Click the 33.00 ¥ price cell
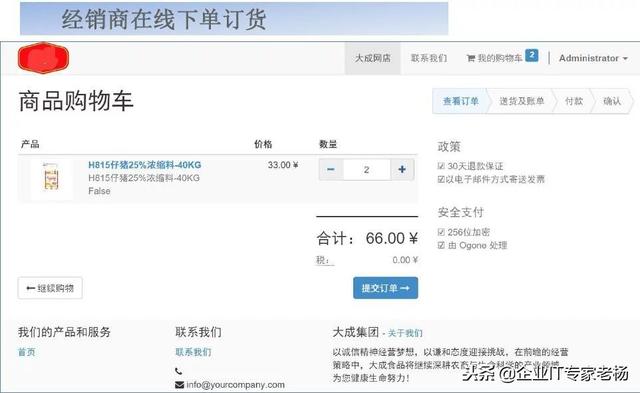 pyautogui.click(x=283, y=165)
